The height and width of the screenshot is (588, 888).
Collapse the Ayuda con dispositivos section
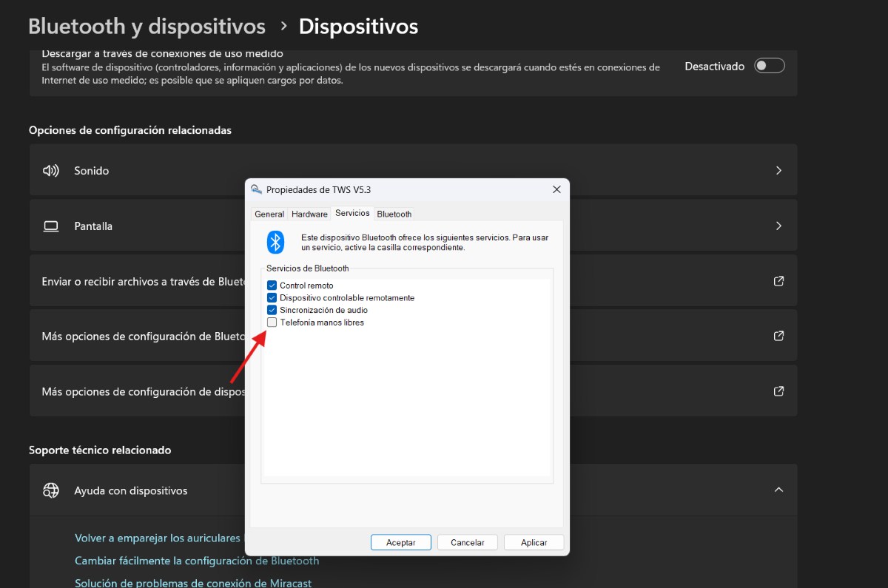[778, 490]
